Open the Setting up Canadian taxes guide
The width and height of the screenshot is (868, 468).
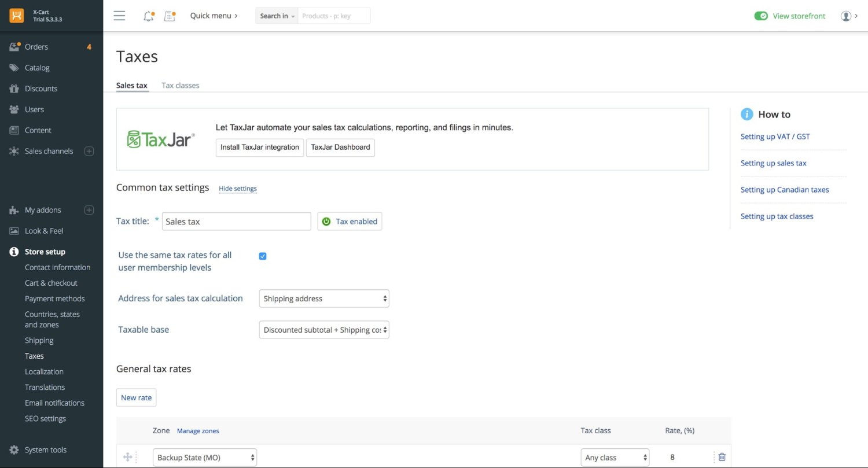[785, 190]
